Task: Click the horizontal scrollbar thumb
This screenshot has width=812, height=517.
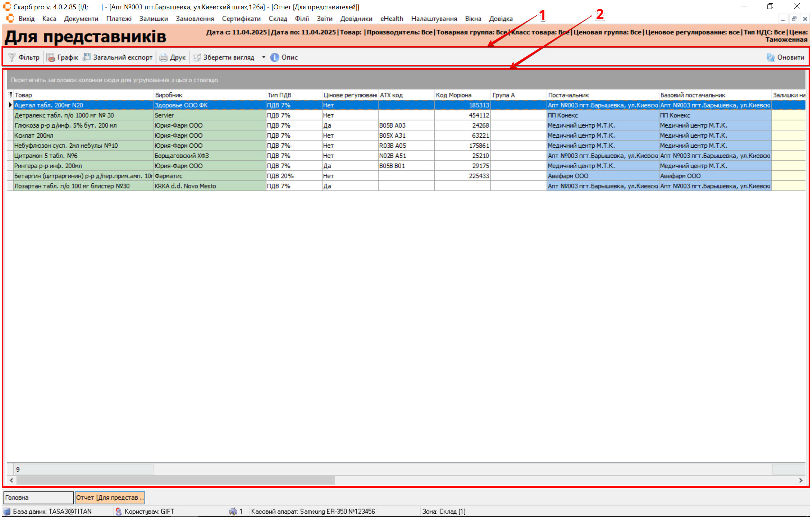Action: pos(175,480)
